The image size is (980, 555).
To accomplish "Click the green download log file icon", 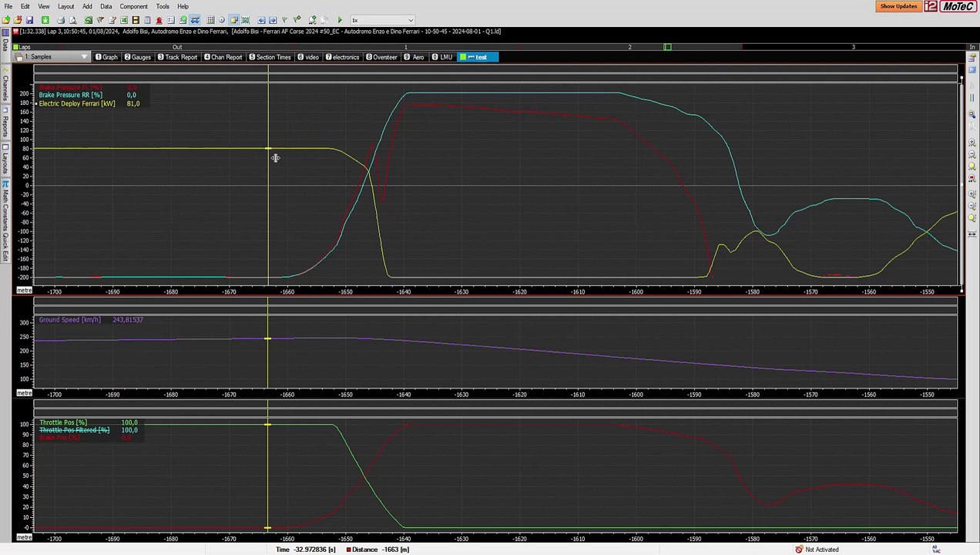I will 45,20.
